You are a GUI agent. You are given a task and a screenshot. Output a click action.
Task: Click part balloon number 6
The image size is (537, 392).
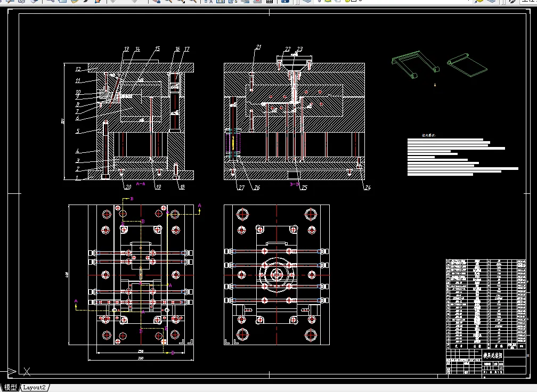[77, 118]
